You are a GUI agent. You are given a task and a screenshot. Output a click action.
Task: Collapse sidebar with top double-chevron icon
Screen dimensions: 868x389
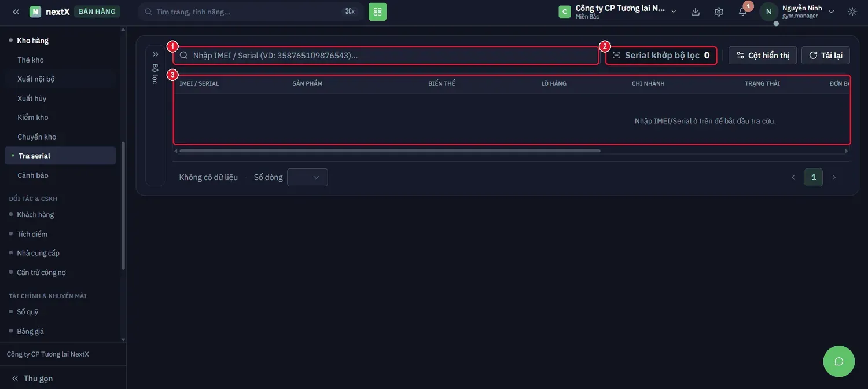pos(16,12)
